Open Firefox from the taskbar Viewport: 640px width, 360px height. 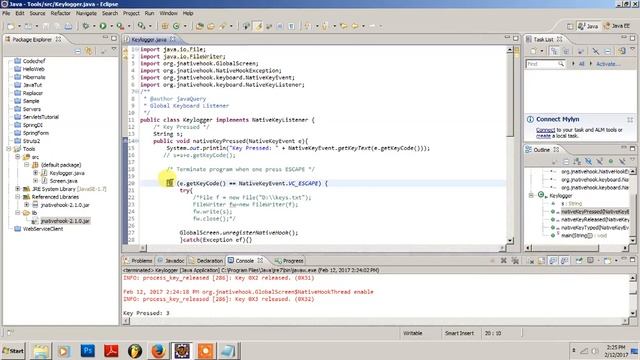(158, 351)
